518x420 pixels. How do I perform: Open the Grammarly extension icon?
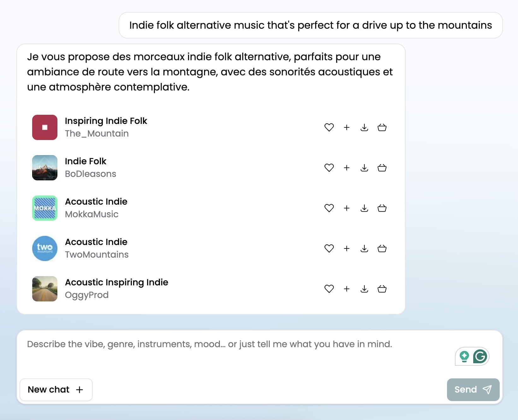pyautogui.click(x=480, y=357)
